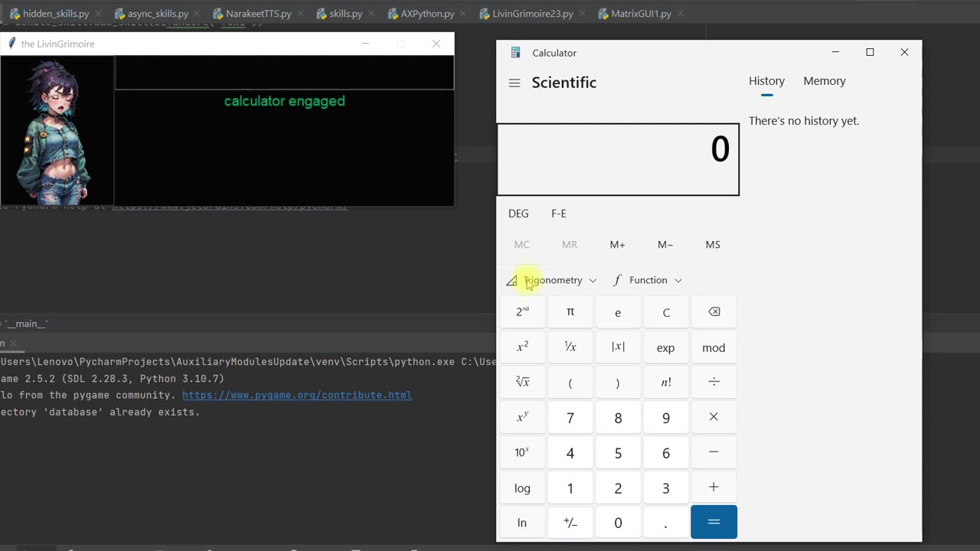
Task: Click the absolute value |x| key
Action: (618, 347)
